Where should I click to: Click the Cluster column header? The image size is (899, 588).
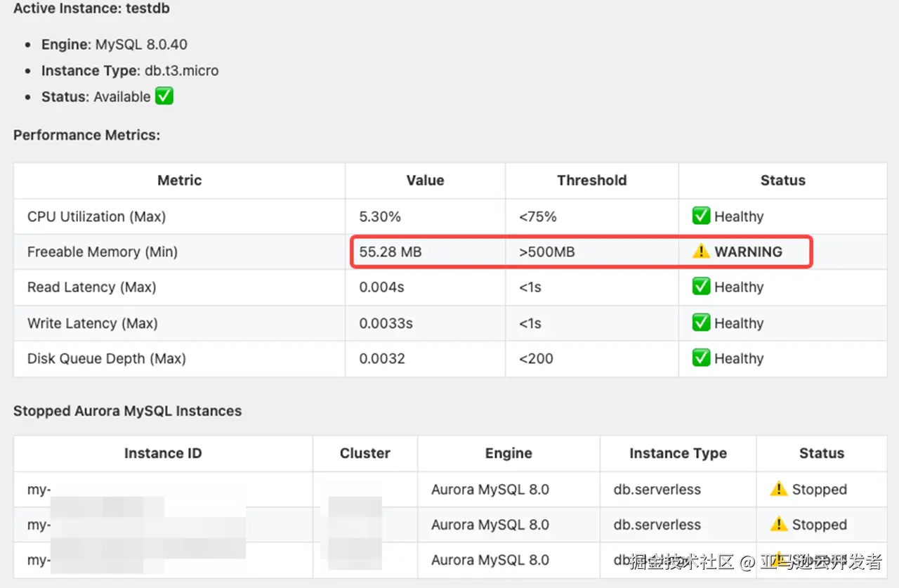[x=365, y=453]
